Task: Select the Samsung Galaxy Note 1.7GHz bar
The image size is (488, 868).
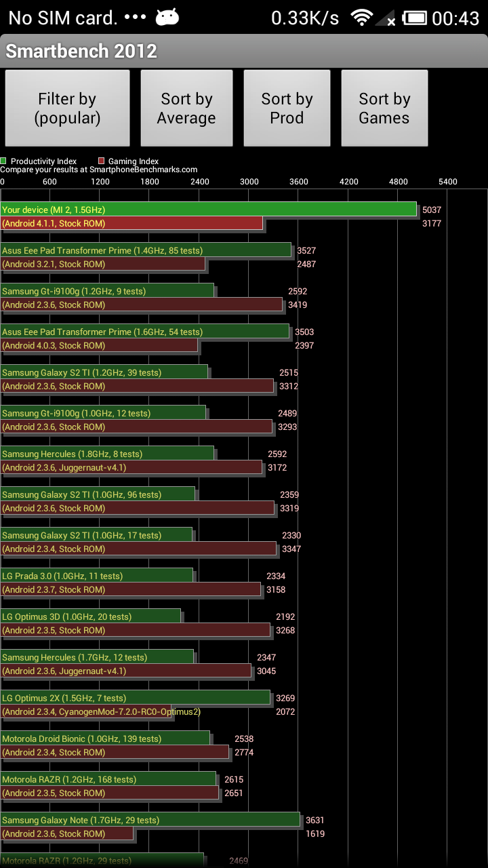Action: 150,820
